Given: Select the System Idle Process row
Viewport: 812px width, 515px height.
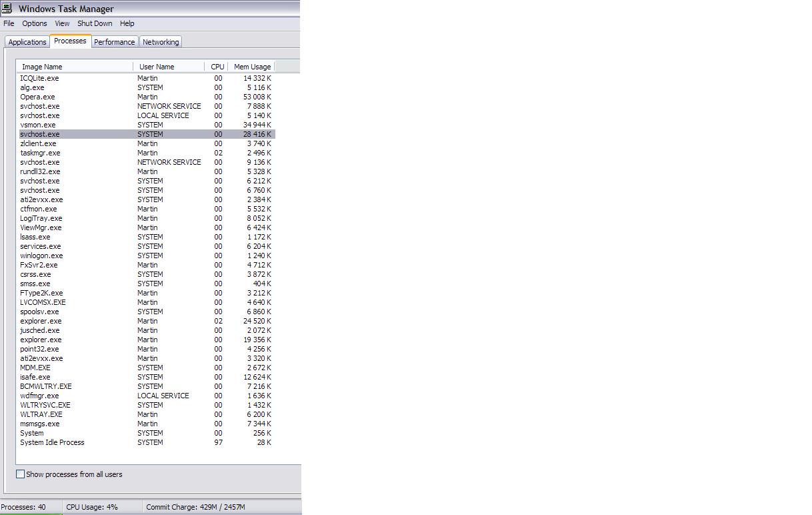Looking at the screenshot, I should (x=146, y=442).
